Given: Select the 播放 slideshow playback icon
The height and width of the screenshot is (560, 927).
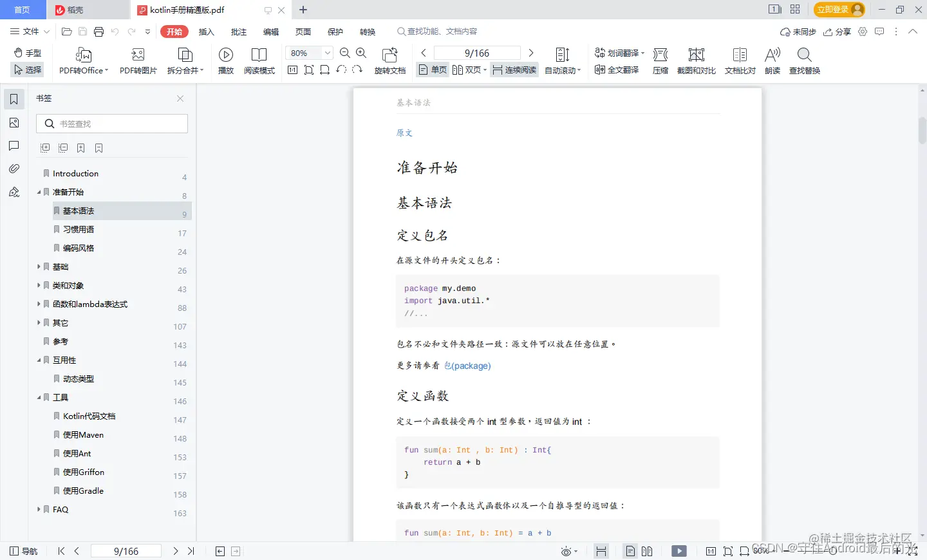Looking at the screenshot, I should 225,60.
